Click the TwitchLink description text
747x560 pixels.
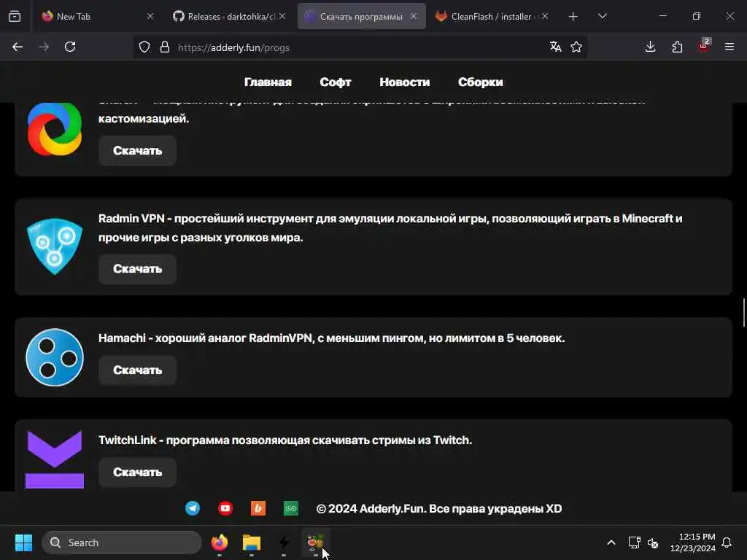pos(285,440)
